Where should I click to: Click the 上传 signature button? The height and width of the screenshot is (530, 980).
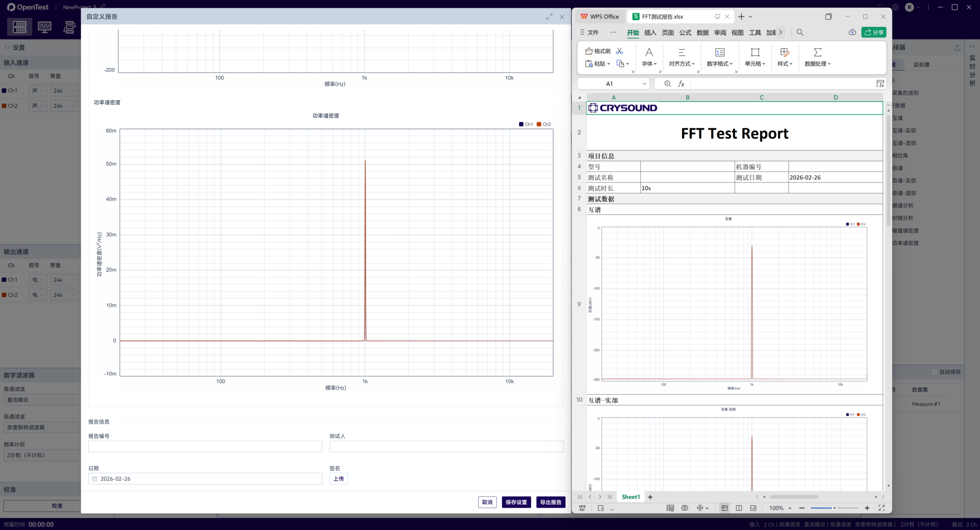coord(338,479)
